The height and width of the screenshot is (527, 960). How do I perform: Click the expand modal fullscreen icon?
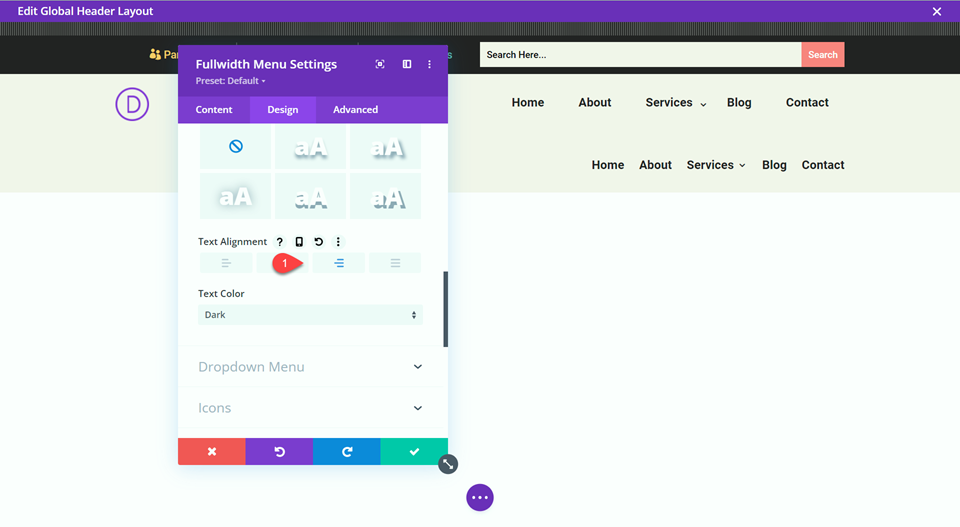(x=380, y=64)
